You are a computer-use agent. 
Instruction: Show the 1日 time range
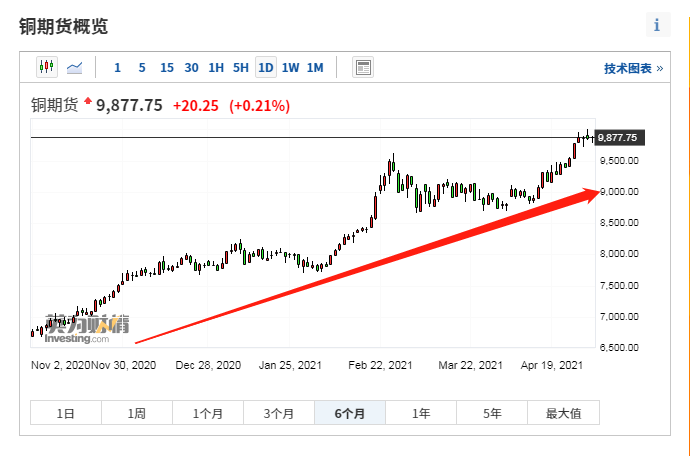pos(65,413)
